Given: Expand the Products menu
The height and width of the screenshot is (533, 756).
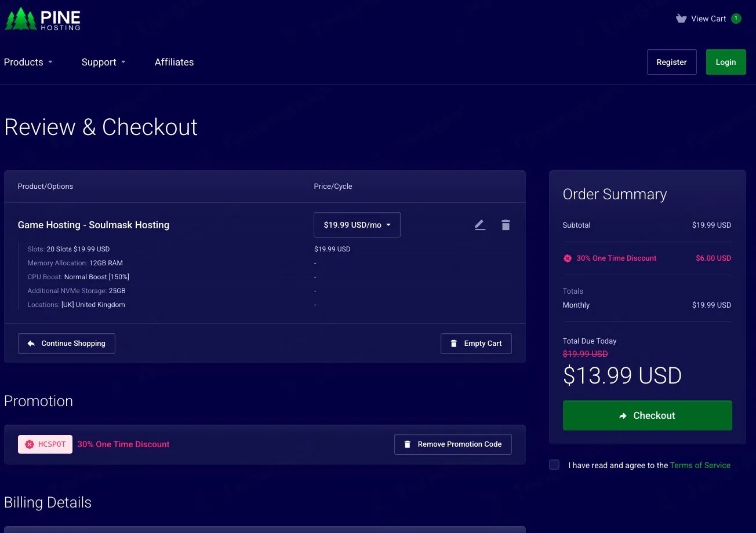Looking at the screenshot, I should (28, 62).
